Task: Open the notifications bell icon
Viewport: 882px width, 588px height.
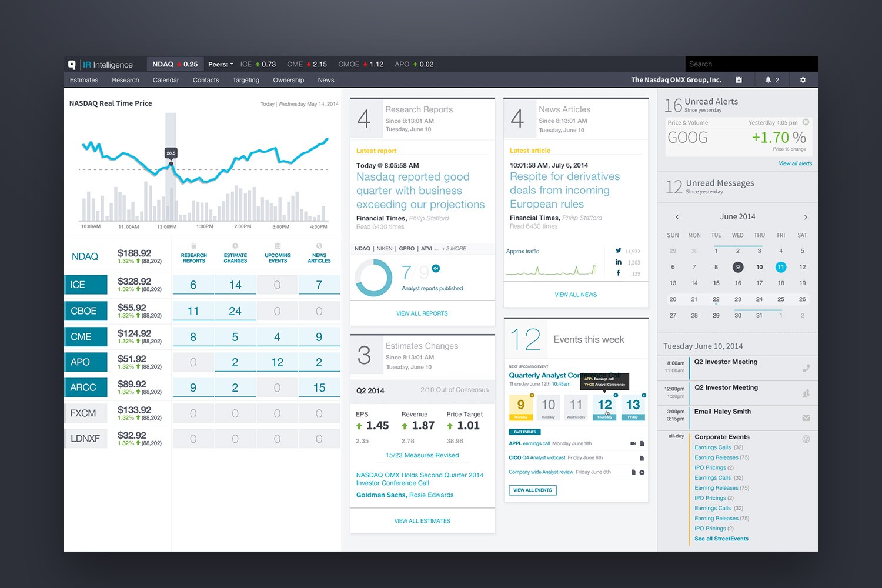Action: pyautogui.click(x=768, y=80)
